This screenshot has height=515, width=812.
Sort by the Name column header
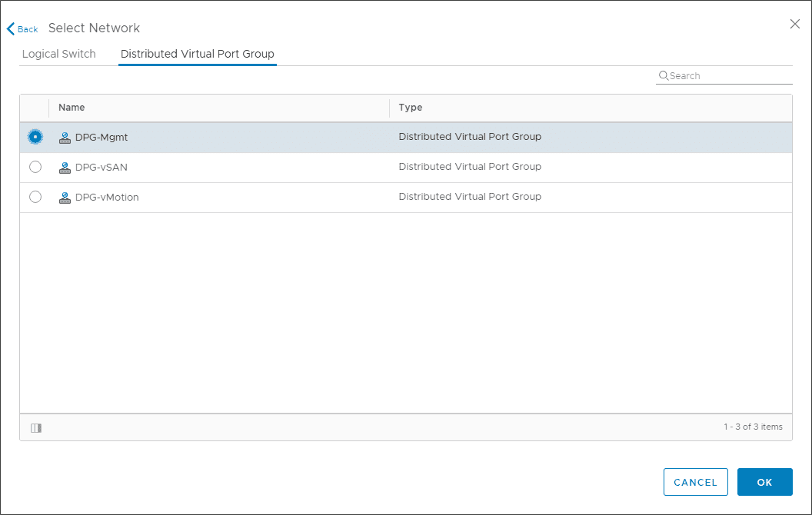pyautogui.click(x=72, y=108)
